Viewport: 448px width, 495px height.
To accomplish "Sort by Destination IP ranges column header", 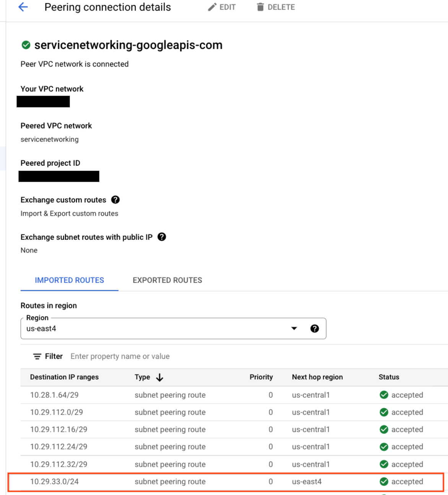I will tap(64, 377).
